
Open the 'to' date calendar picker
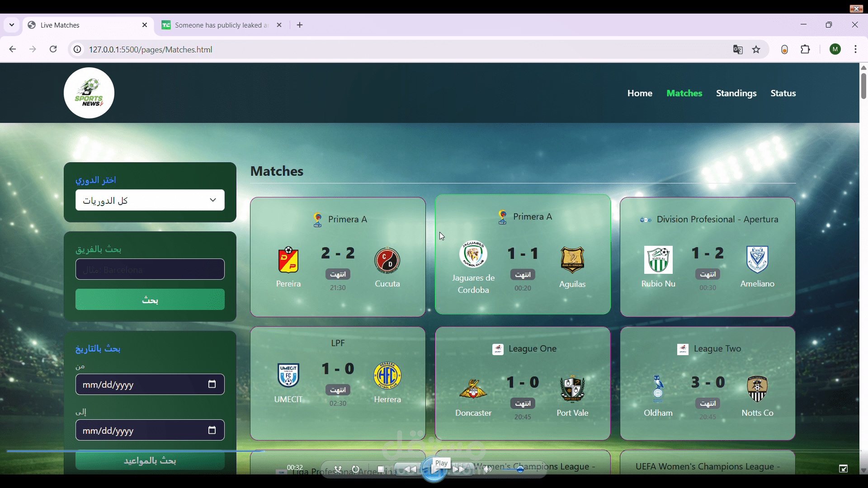(212, 430)
